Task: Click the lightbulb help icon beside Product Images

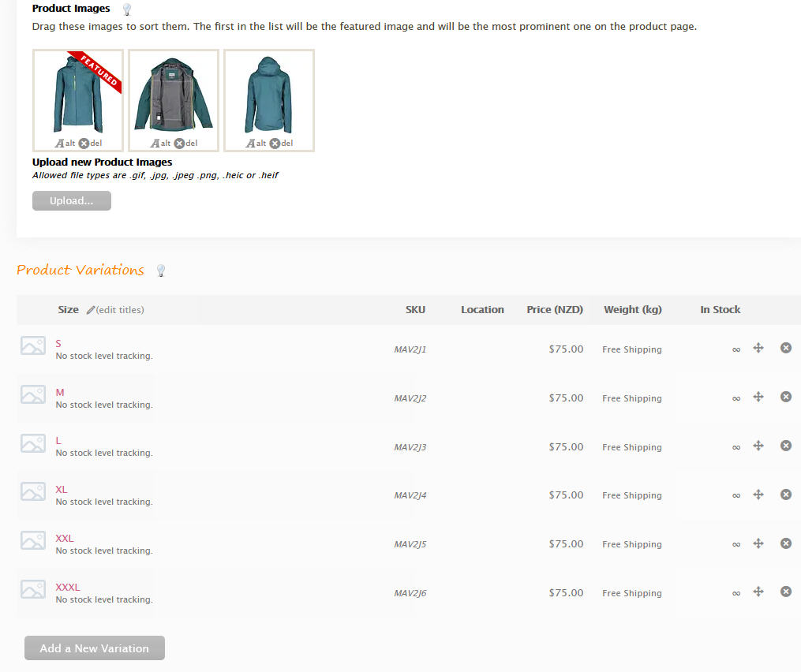Action: pyautogui.click(x=127, y=9)
